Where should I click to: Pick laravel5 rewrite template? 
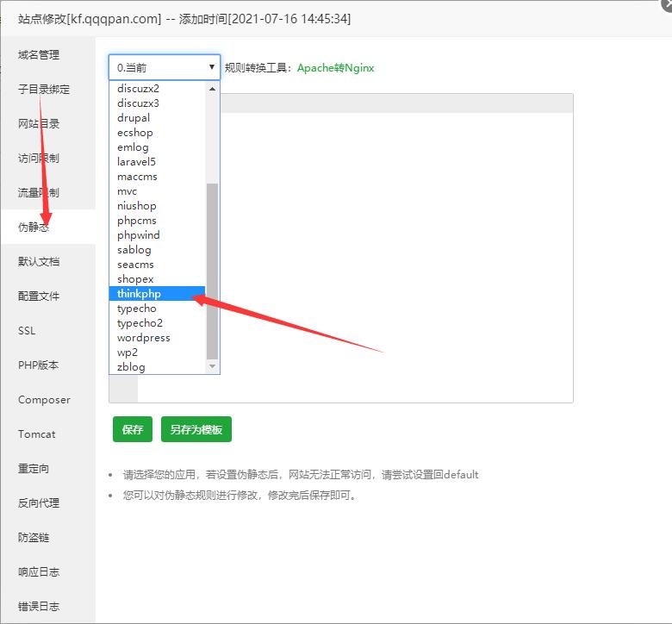click(x=136, y=162)
